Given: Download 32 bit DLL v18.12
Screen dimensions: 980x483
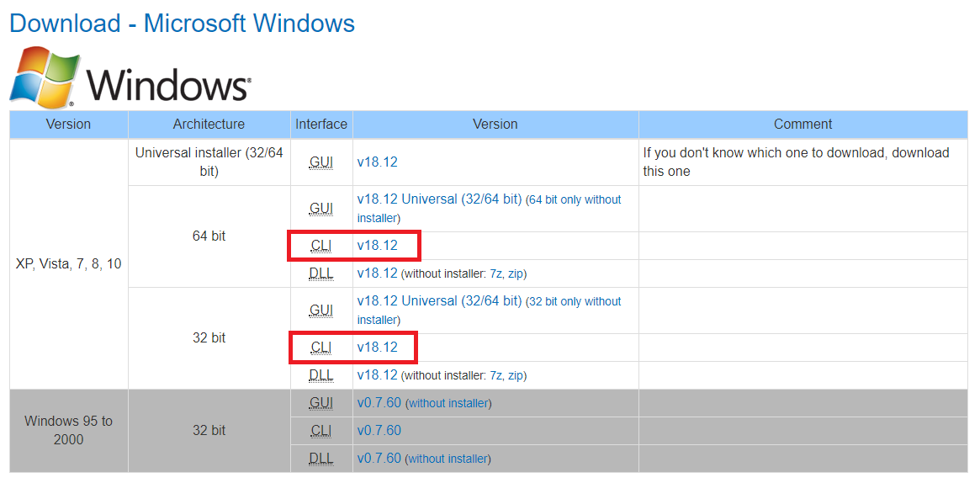Looking at the screenshot, I should [x=377, y=375].
